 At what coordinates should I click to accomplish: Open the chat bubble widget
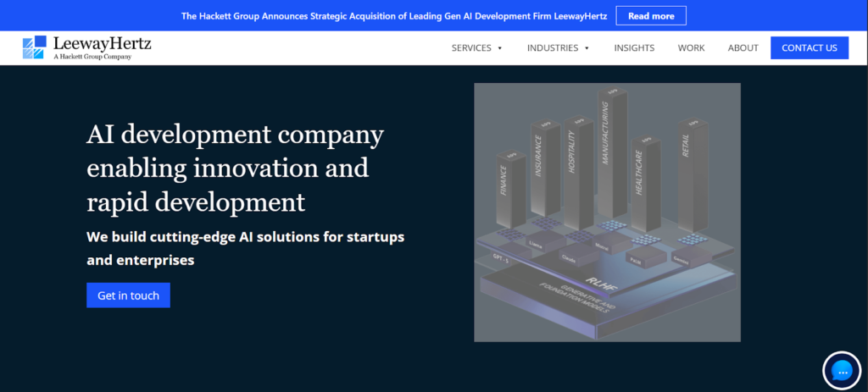842,371
